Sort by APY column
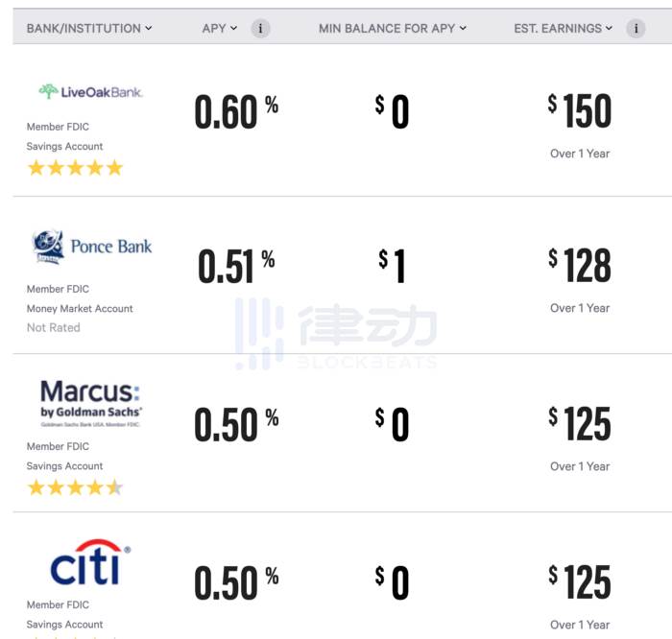 (220, 28)
